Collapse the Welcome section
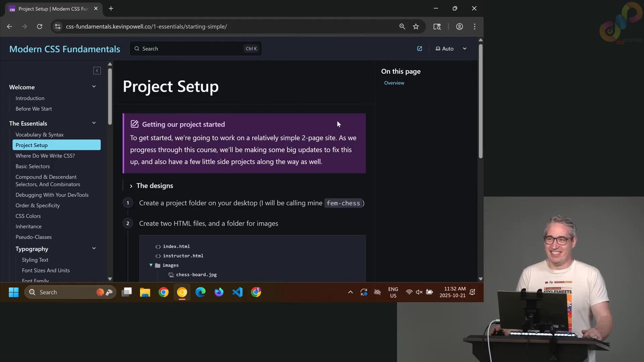The width and height of the screenshot is (644, 362). pyautogui.click(x=94, y=86)
